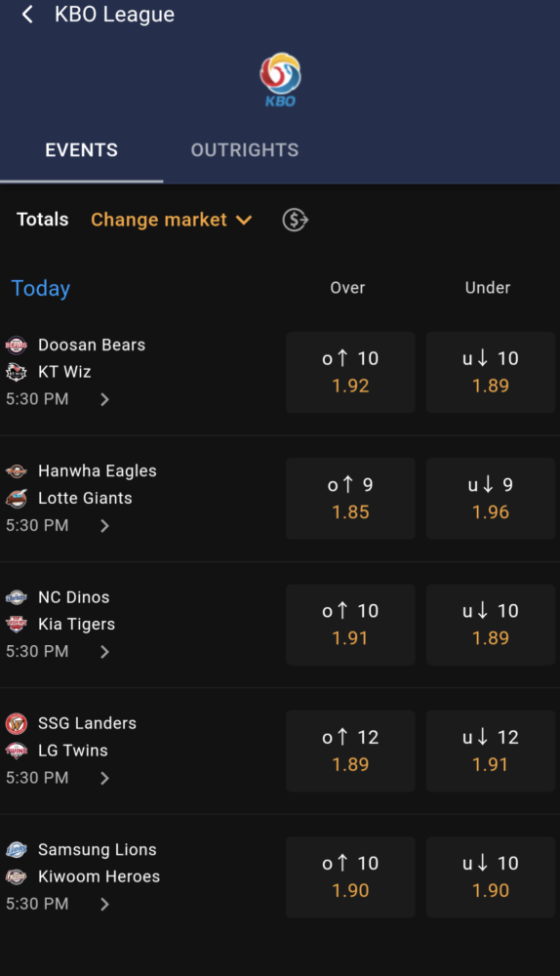
Task: Choose under 10 at 1.89 for NC Dinos
Action: 491,625
